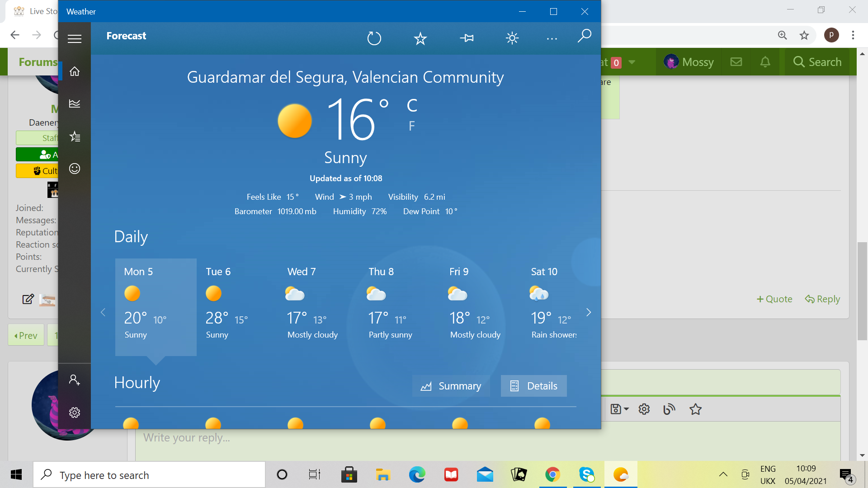The height and width of the screenshot is (488, 868).
Task: Open forum alerts bell icon
Action: tap(765, 61)
